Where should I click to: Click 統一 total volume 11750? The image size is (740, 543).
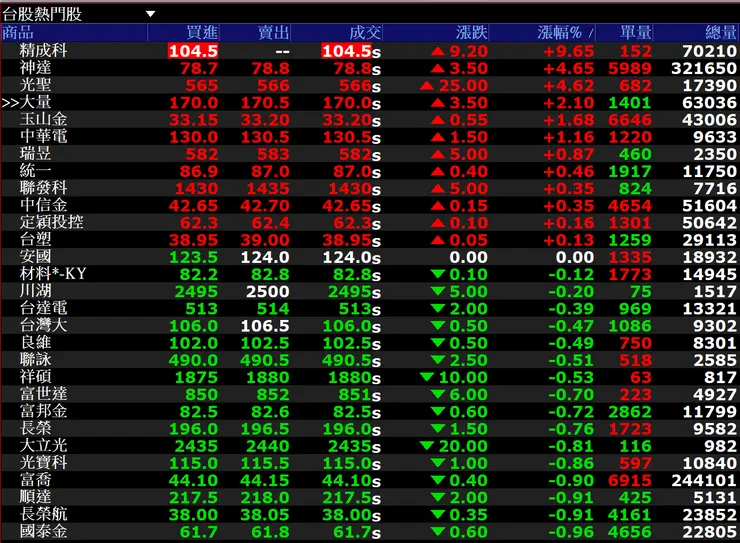(709, 171)
